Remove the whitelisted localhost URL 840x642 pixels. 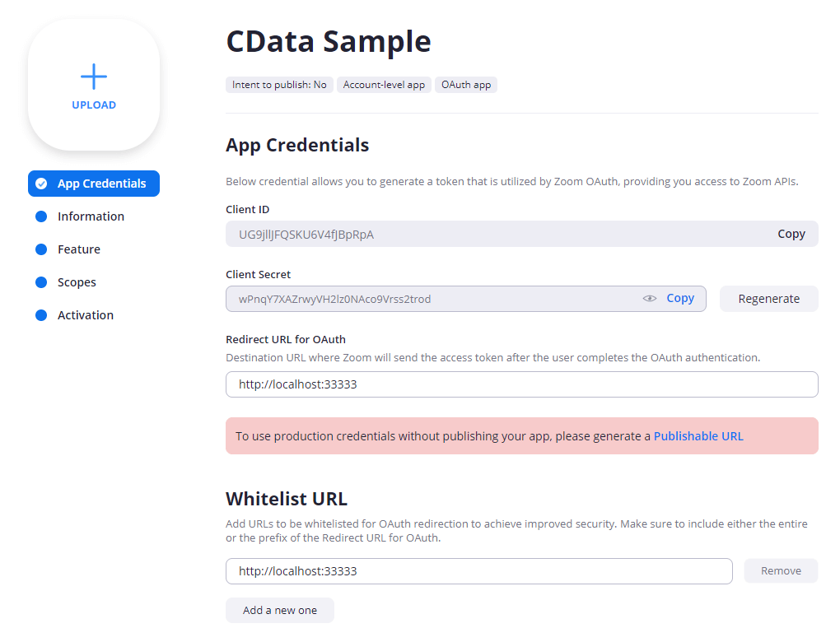(x=781, y=571)
